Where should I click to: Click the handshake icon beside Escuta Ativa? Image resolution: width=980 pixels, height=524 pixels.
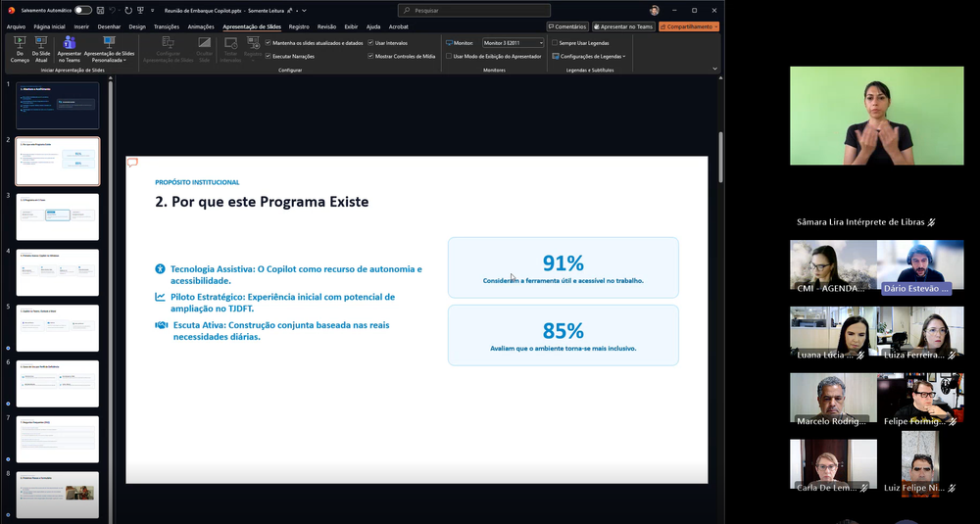pyautogui.click(x=162, y=325)
